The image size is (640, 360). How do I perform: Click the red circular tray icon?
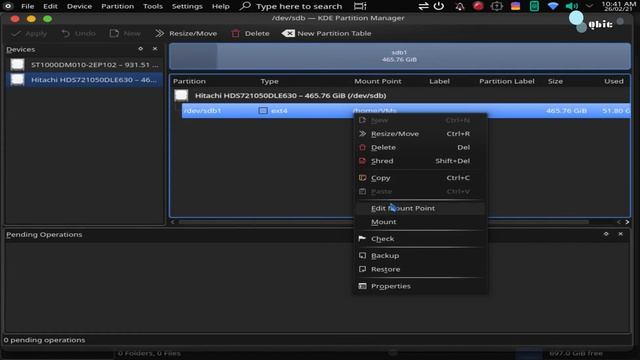[478, 6]
